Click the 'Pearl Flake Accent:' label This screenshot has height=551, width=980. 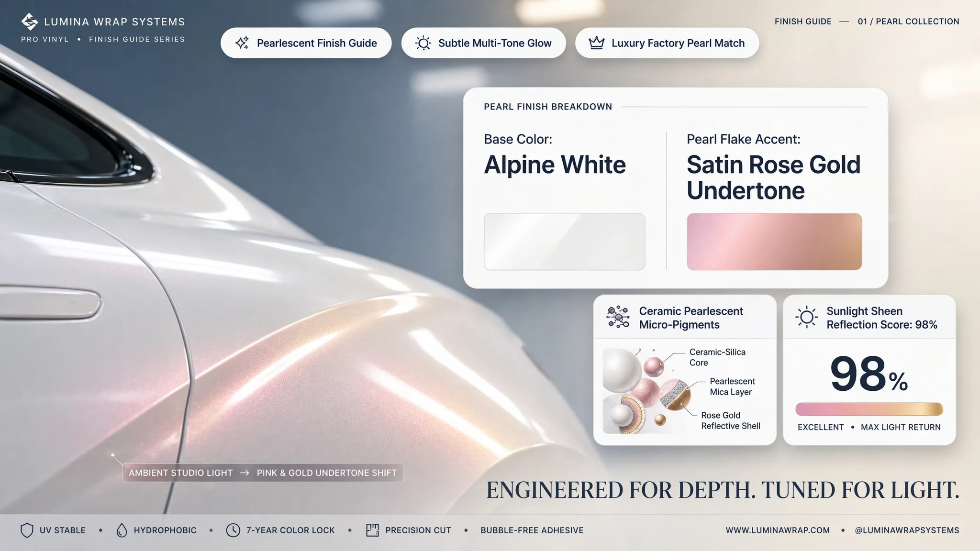pos(744,139)
